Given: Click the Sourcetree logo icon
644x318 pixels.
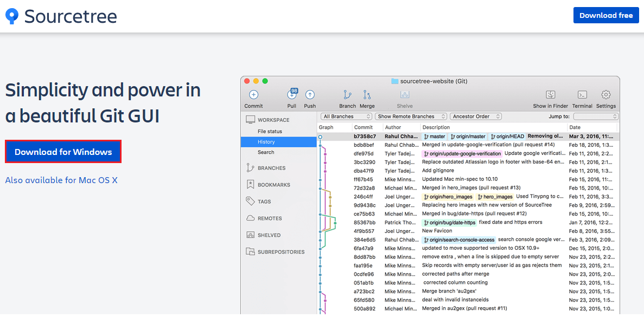Looking at the screenshot, I should (12, 16).
